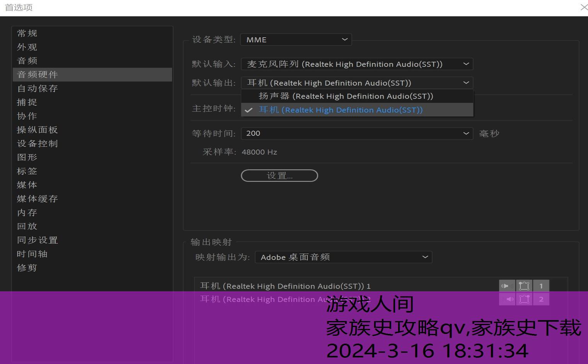Open the 时间轴 preferences category

[x=92, y=254]
